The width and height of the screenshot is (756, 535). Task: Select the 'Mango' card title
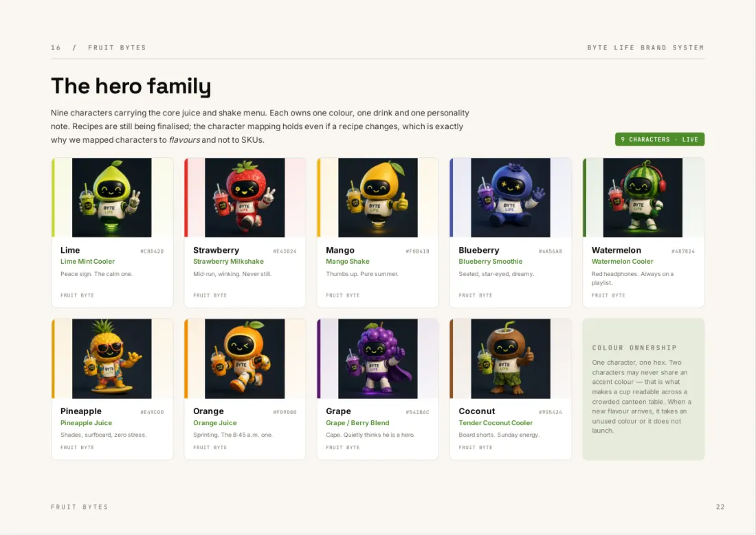point(340,250)
